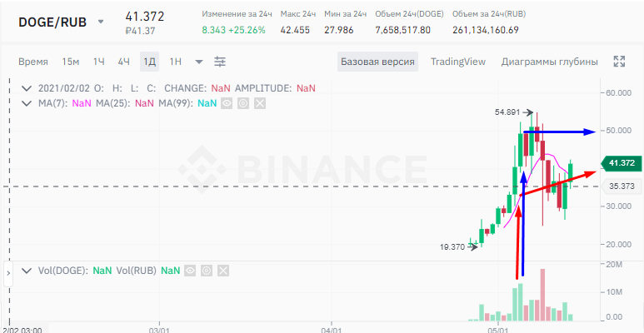Collapse the Vol(DOGE) legend
This screenshot has height=333, width=644.
pyautogui.click(x=27, y=271)
